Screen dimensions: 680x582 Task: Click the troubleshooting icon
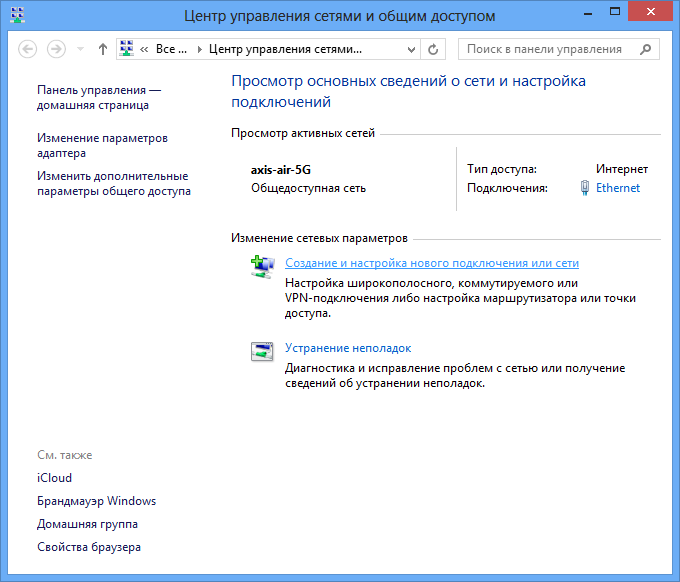click(x=262, y=351)
